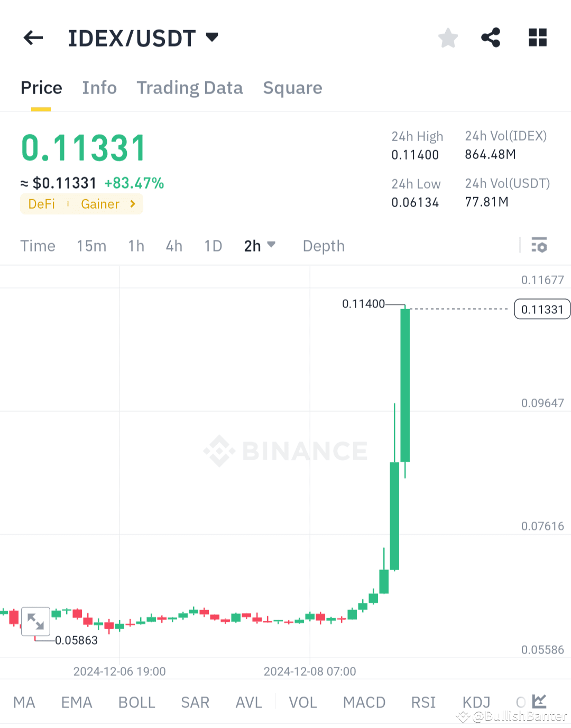
Task: Toggle the BOLL indicator
Action: coord(136,702)
